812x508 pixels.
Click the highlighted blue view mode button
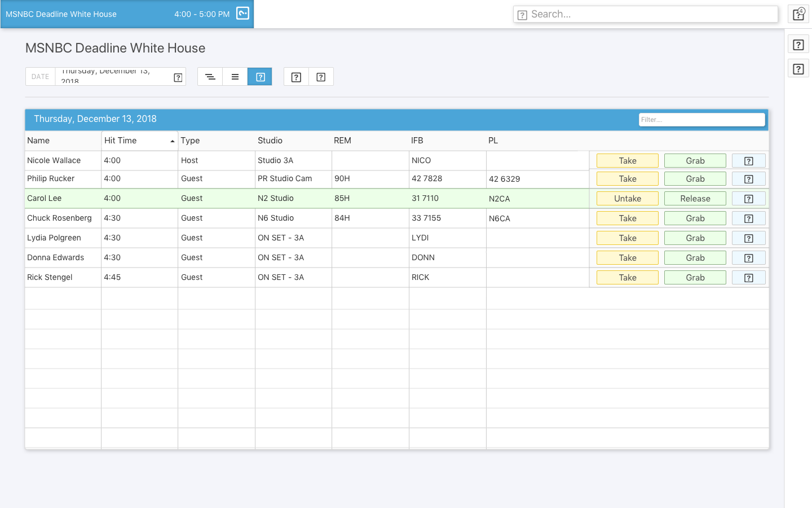pos(260,77)
